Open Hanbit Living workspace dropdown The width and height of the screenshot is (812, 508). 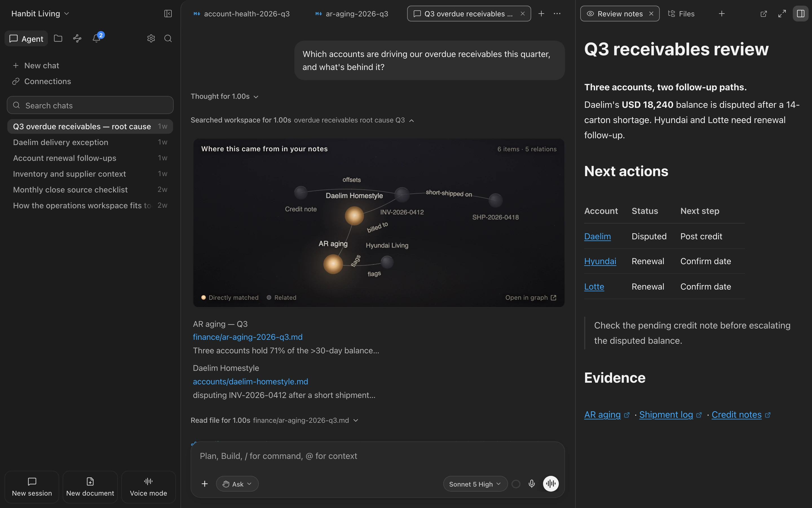point(40,14)
